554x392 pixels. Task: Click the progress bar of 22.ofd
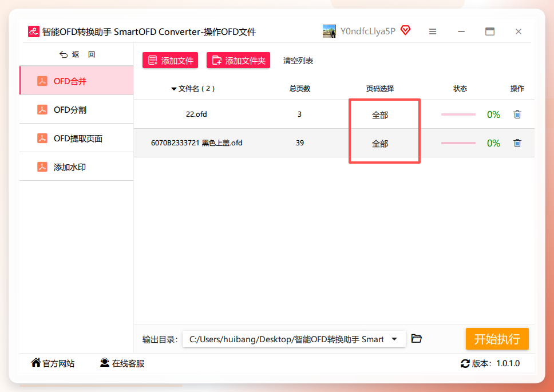458,114
